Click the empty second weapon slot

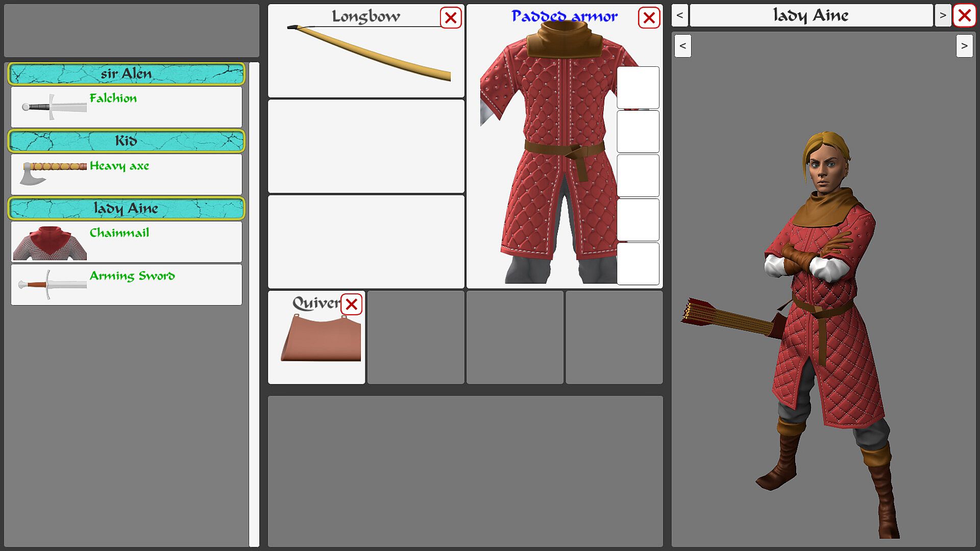coord(366,146)
